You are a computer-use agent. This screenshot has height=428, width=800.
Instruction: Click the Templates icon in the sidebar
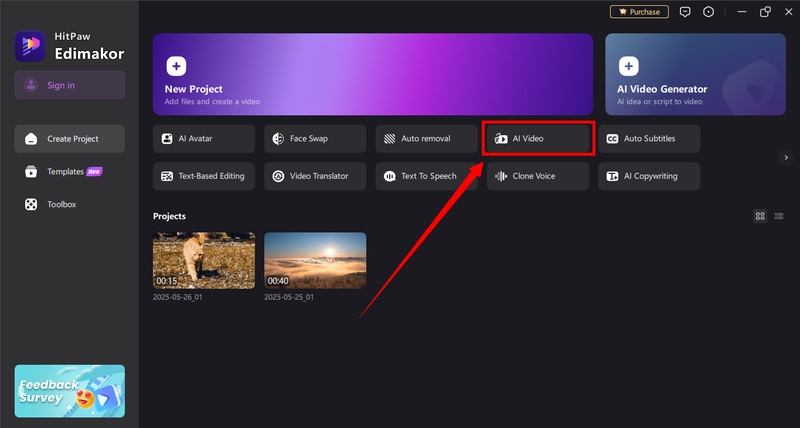tap(31, 172)
